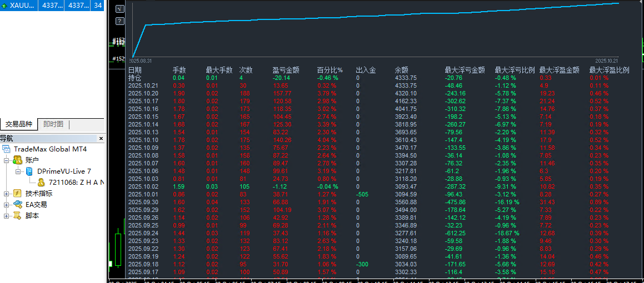Click profit value 157.77
Viewport: 644px width, 283px height.
click(x=282, y=93)
